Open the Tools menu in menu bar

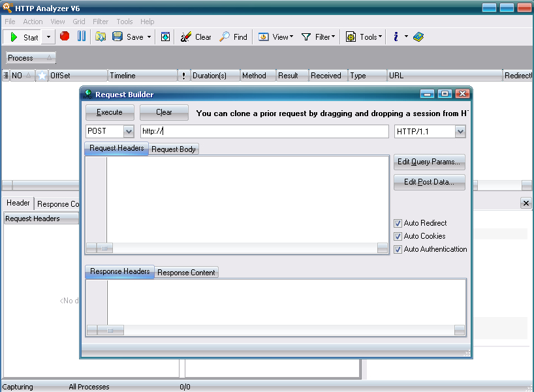click(124, 22)
